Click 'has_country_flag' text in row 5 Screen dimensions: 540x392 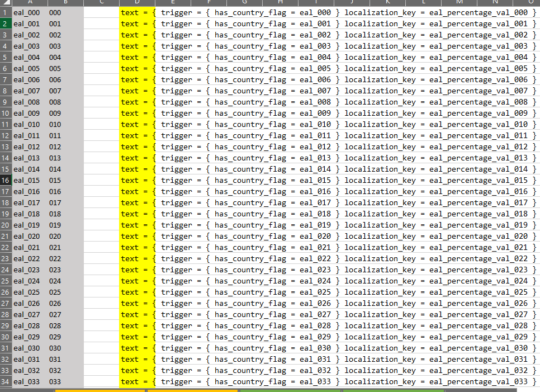(x=250, y=58)
